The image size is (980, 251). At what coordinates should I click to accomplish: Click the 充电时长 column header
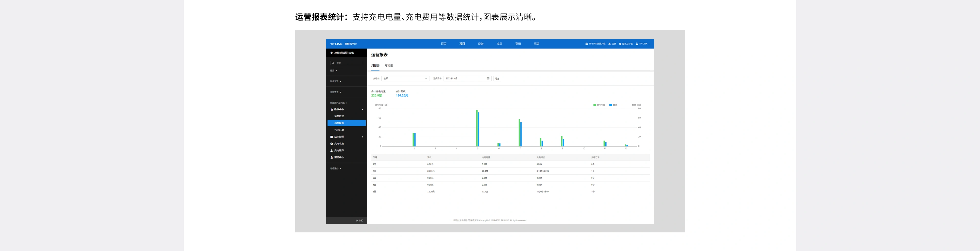tap(541, 157)
